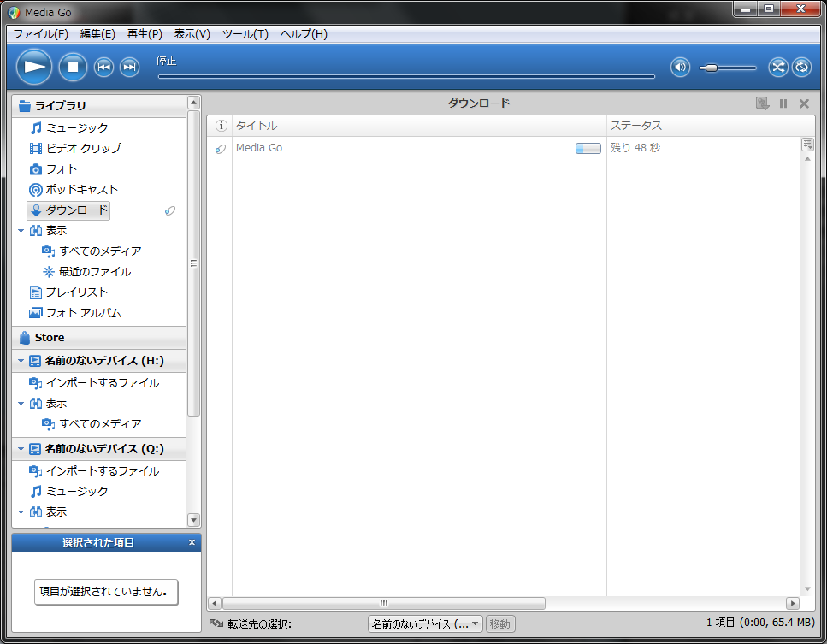Start playback with the Play button
The image size is (827, 644).
point(34,67)
